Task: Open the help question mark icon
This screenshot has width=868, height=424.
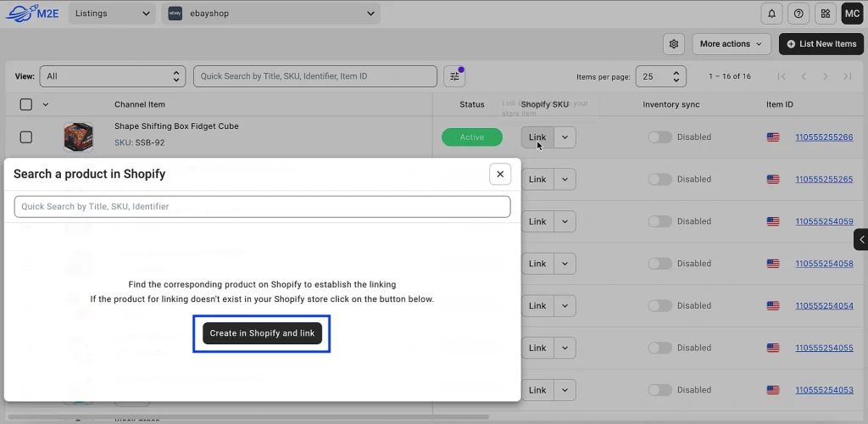Action: [798, 14]
